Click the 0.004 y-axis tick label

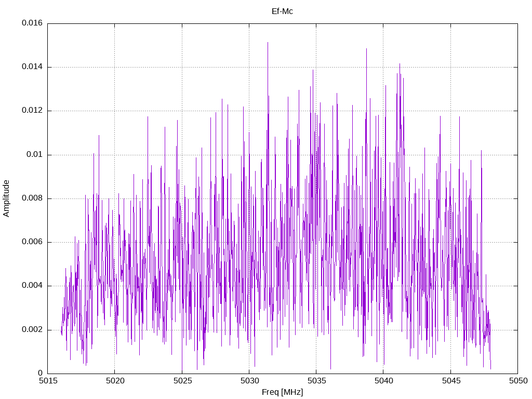coord(32,286)
